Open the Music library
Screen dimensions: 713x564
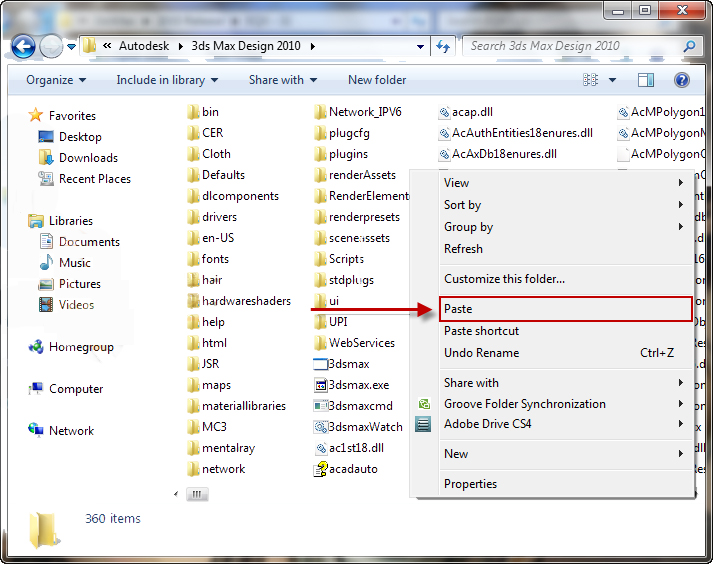click(74, 263)
